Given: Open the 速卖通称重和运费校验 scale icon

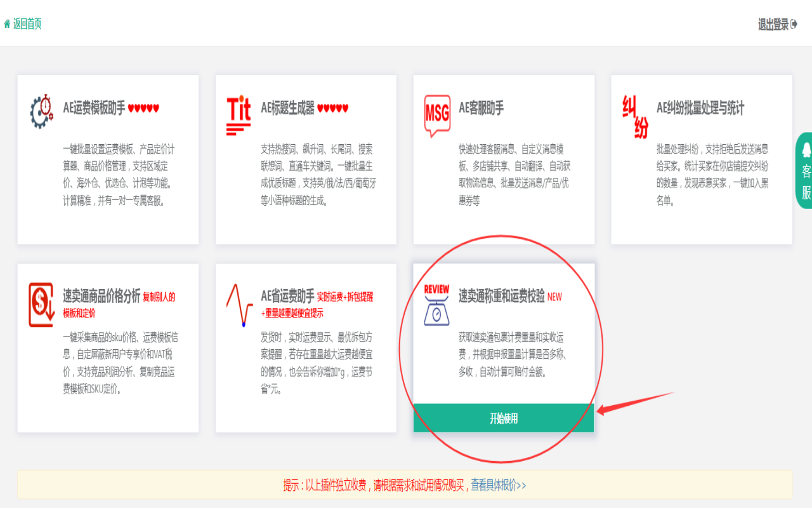Looking at the screenshot, I should (x=436, y=305).
